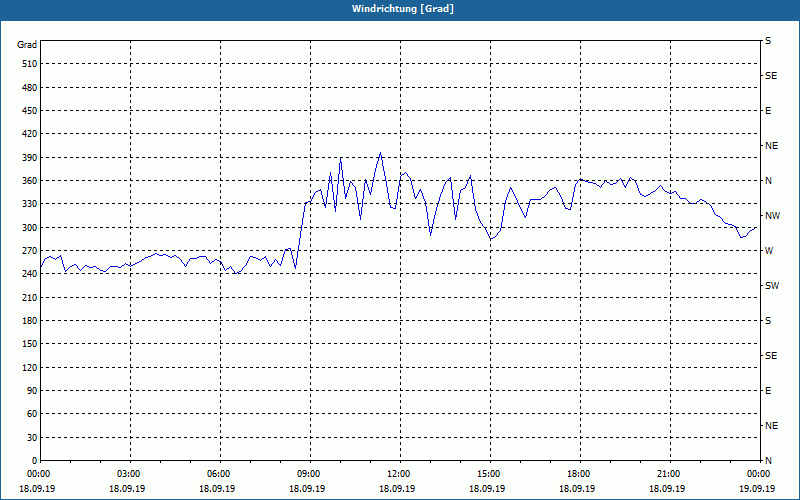The height and width of the screenshot is (500, 800).
Task: Click the 21:00 time axis label
Action: 667,474
